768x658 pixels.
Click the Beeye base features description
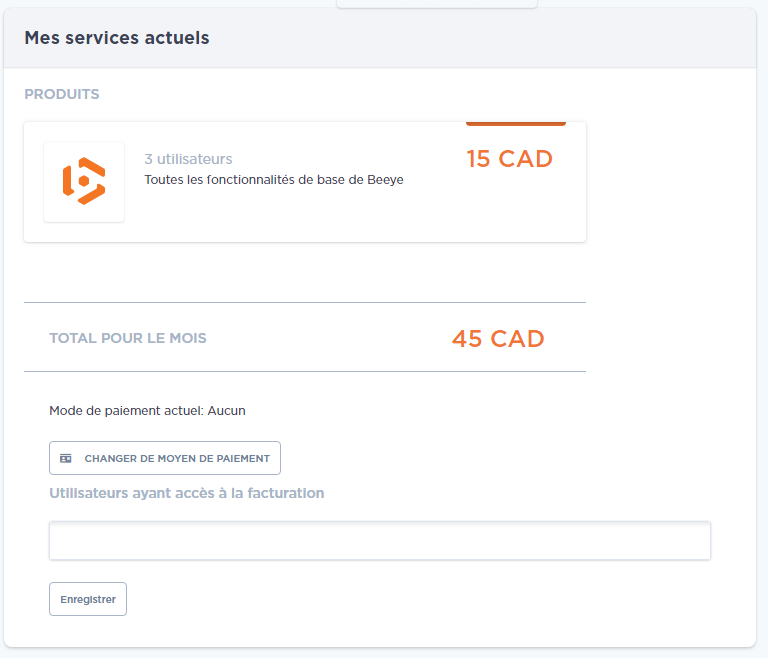274,180
